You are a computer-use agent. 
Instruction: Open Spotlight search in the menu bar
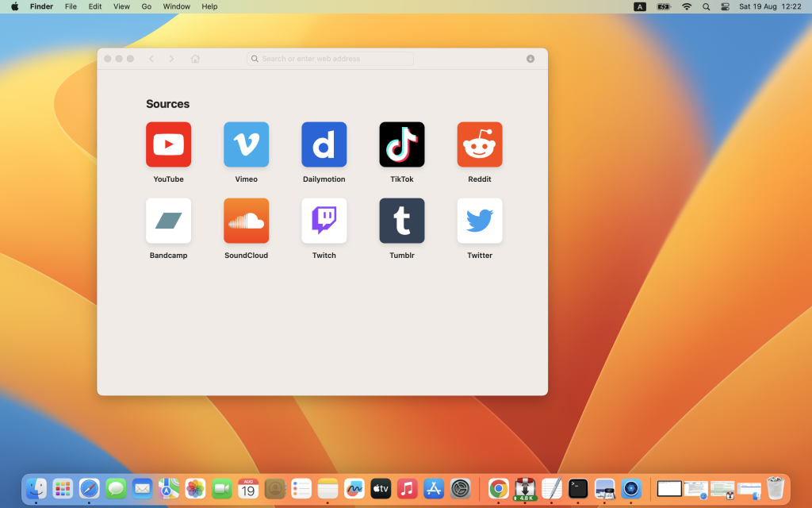tap(706, 6)
